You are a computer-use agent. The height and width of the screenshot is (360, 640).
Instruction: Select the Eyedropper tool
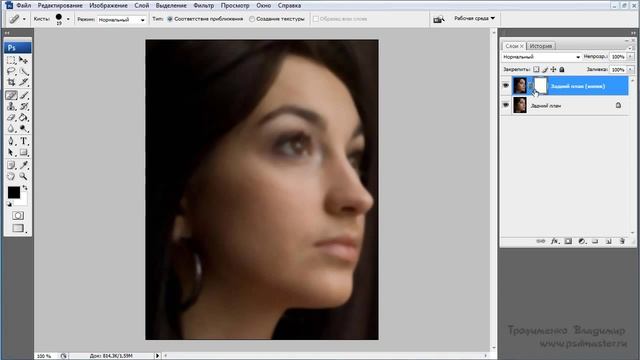click(x=24, y=165)
